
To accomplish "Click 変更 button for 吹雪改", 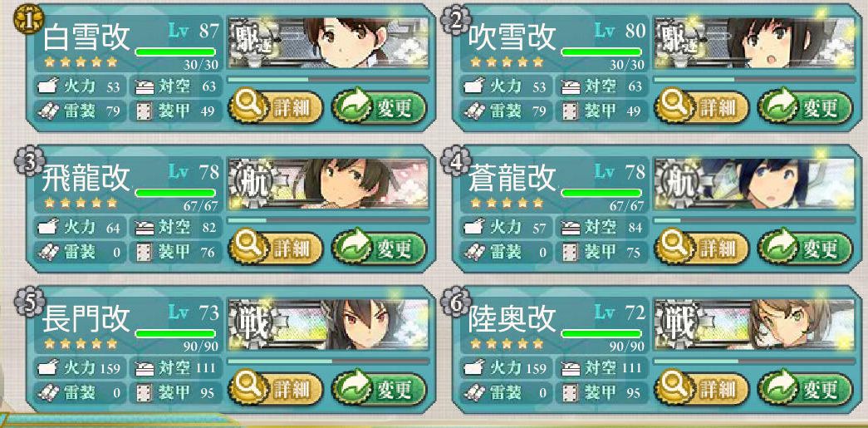I will [804, 107].
